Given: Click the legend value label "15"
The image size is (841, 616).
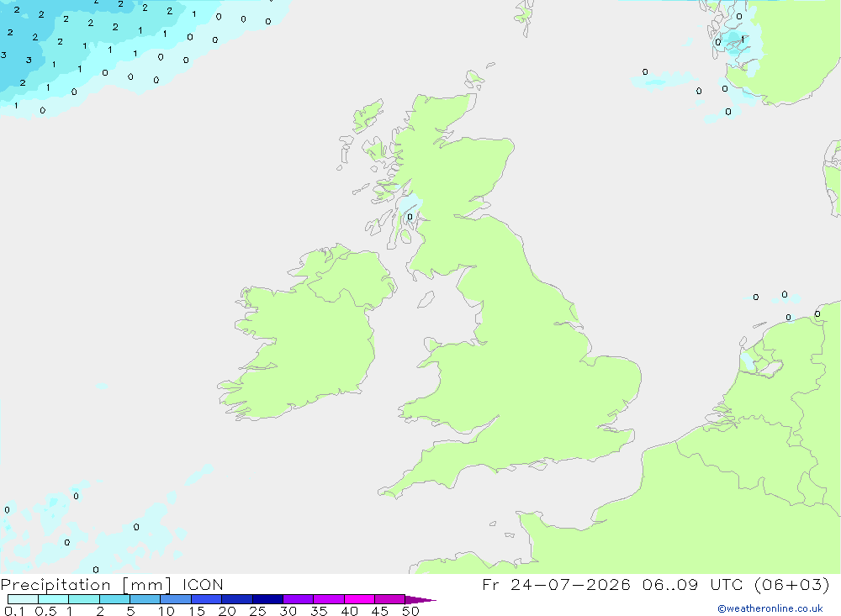Looking at the screenshot, I should [197, 611].
